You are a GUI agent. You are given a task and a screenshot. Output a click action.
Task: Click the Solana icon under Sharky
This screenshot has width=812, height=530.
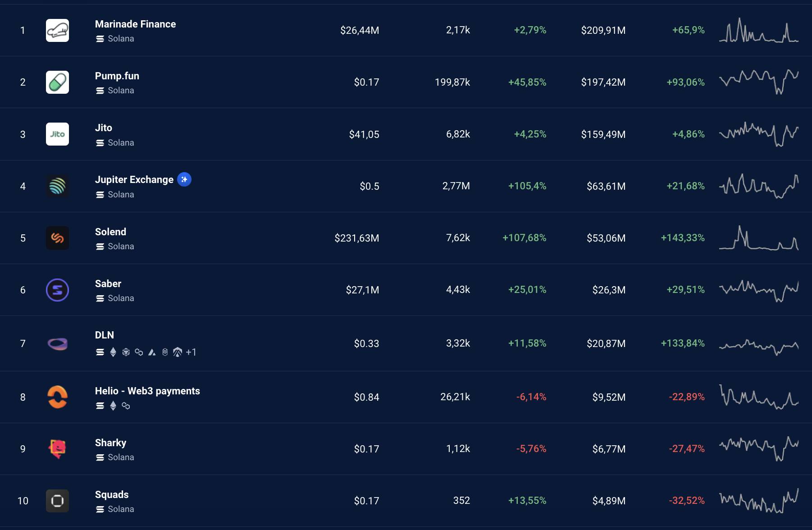coord(100,457)
